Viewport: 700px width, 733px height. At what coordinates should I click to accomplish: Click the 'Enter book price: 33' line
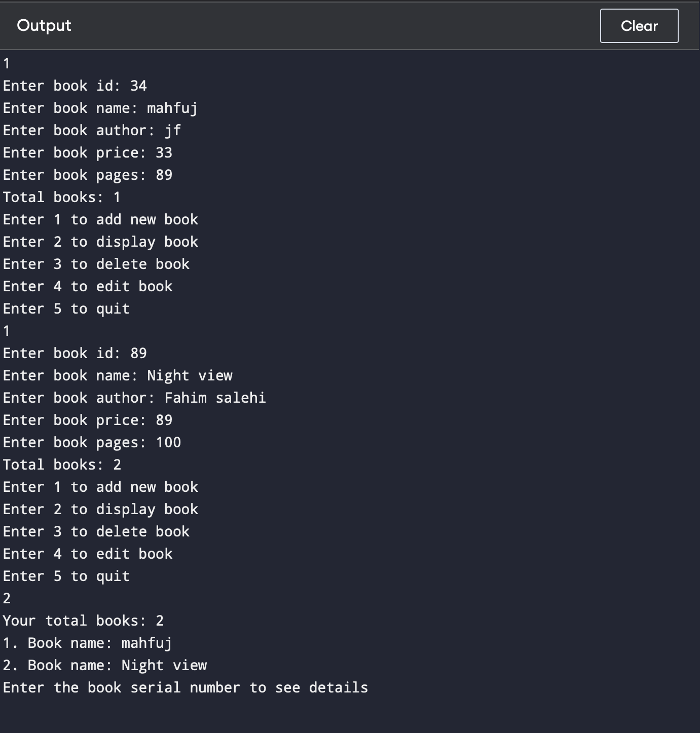(x=88, y=152)
